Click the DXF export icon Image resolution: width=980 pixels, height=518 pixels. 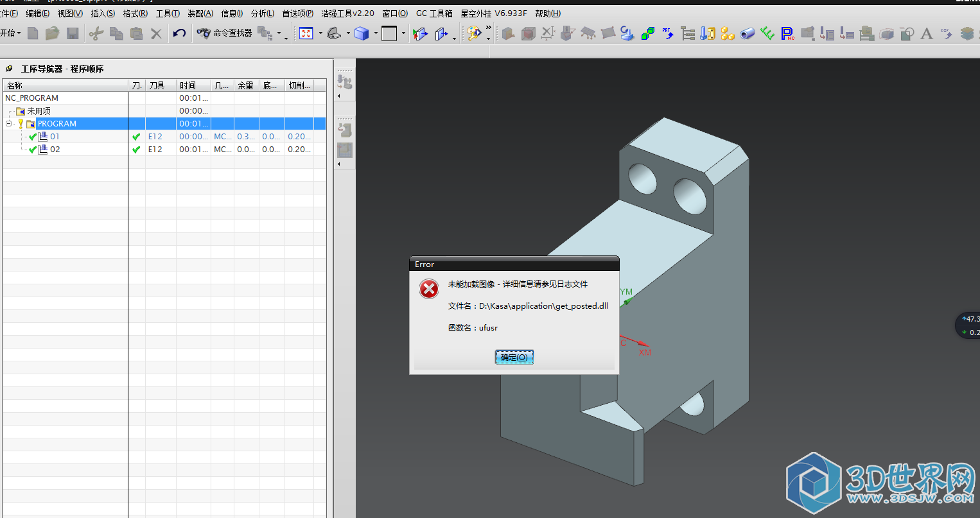(x=947, y=33)
